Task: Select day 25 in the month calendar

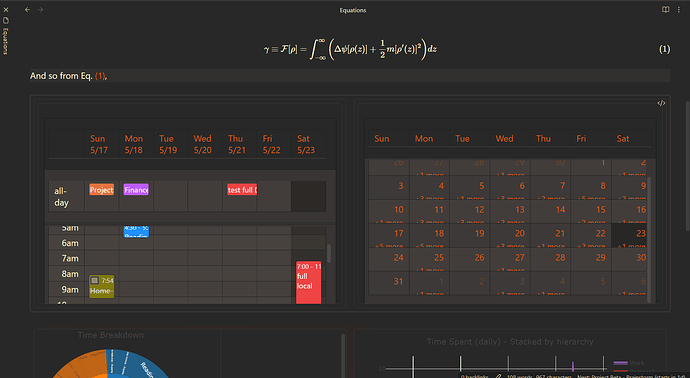Action: click(429, 259)
